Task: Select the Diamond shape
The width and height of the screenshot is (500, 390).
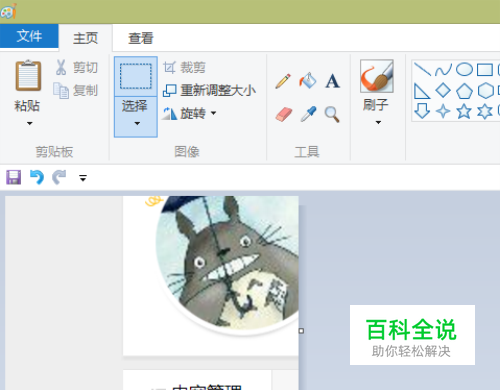Action: 443,90
